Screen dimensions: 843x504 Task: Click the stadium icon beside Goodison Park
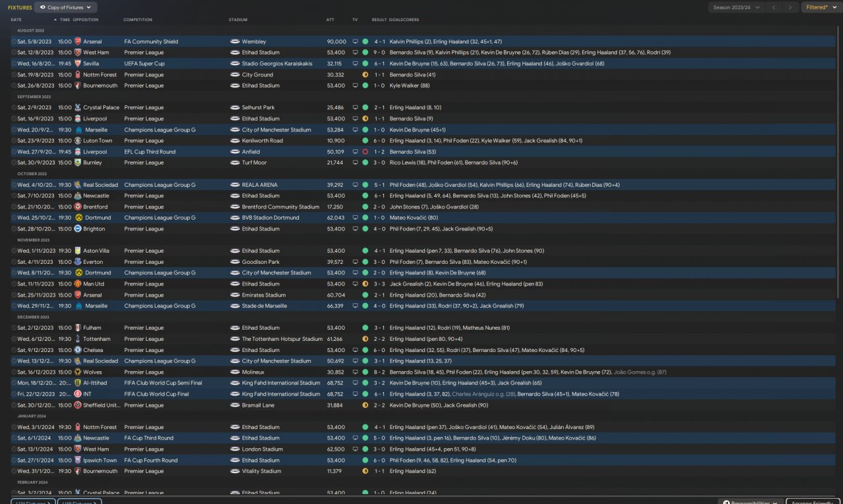coord(234,262)
